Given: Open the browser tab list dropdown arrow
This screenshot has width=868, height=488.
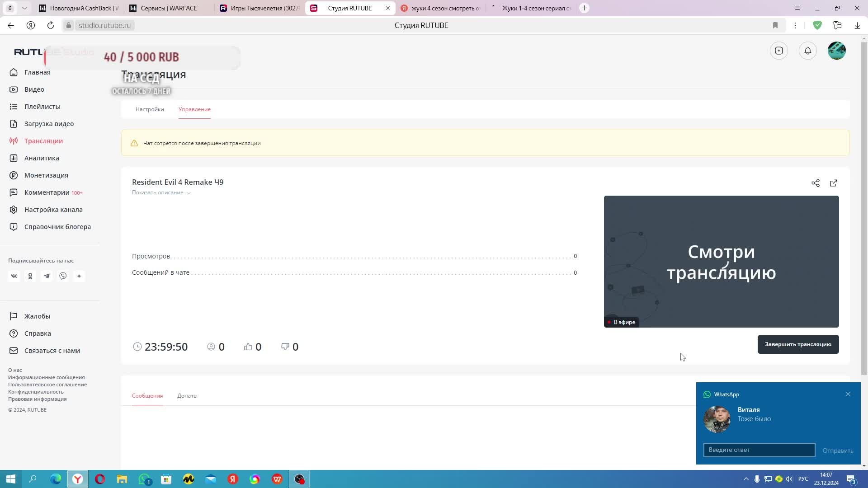Looking at the screenshot, I should 24,8.
